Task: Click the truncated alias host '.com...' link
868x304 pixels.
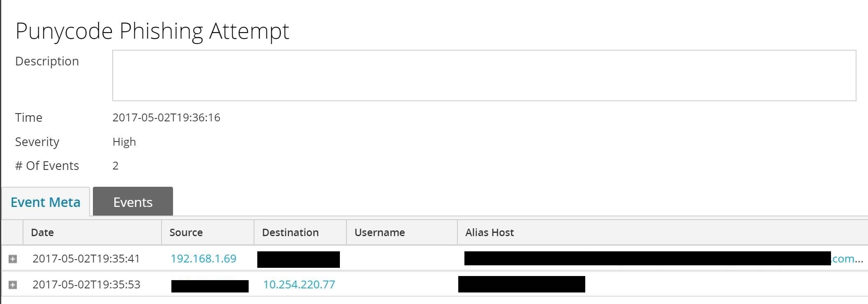Action: (x=847, y=259)
